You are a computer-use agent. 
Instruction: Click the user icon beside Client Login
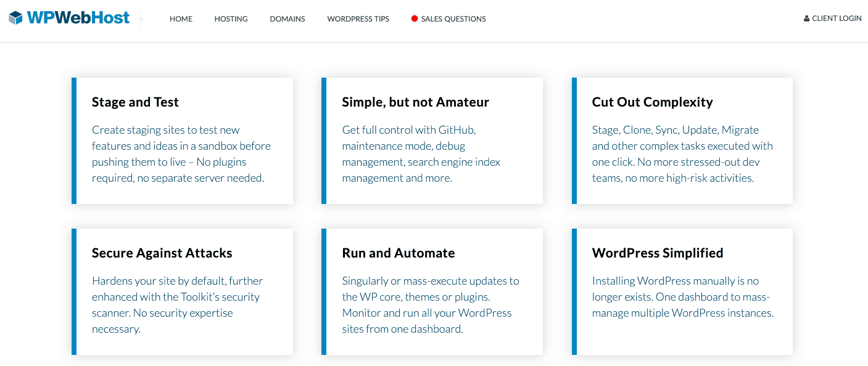806,18
